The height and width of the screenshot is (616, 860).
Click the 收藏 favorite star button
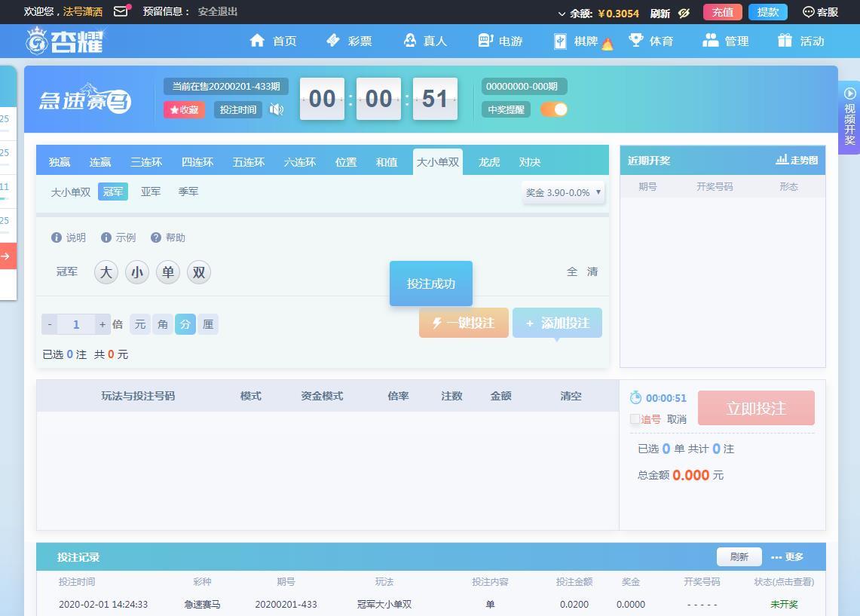184,110
